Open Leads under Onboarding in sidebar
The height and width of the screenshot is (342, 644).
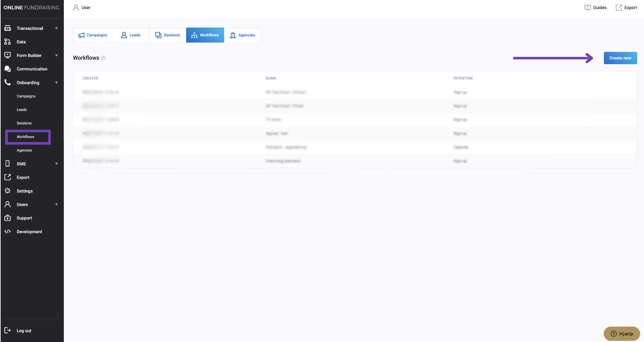pos(22,110)
